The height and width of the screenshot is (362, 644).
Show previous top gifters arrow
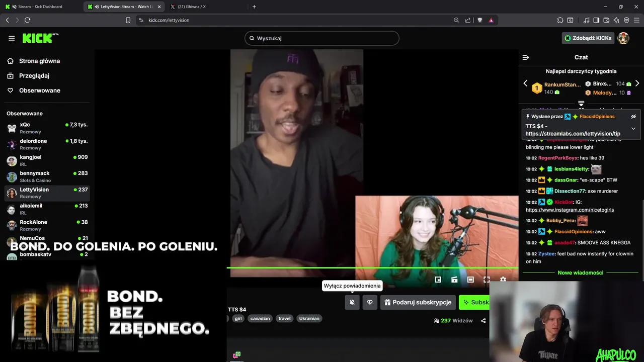pyautogui.click(x=525, y=83)
